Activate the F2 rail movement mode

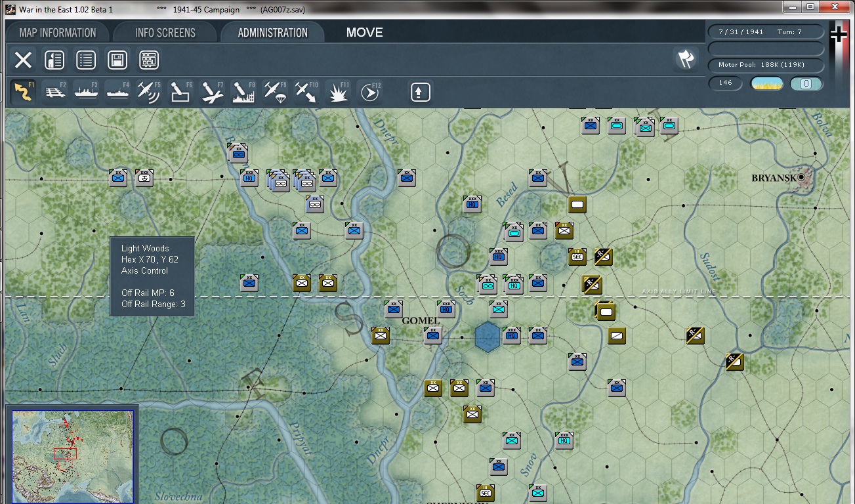[x=55, y=92]
